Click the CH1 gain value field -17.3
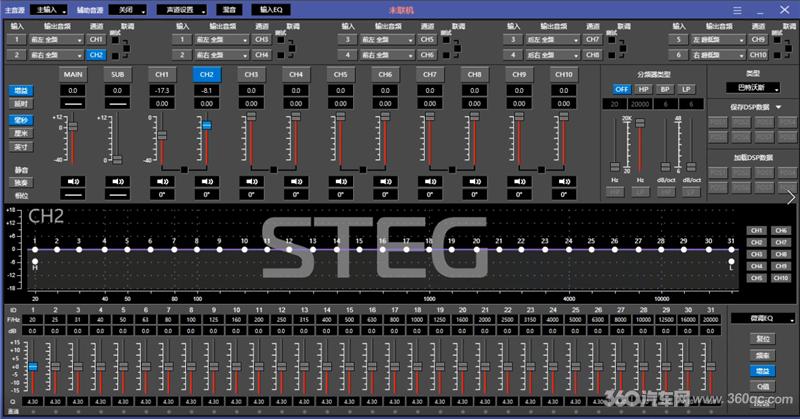 (x=162, y=90)
